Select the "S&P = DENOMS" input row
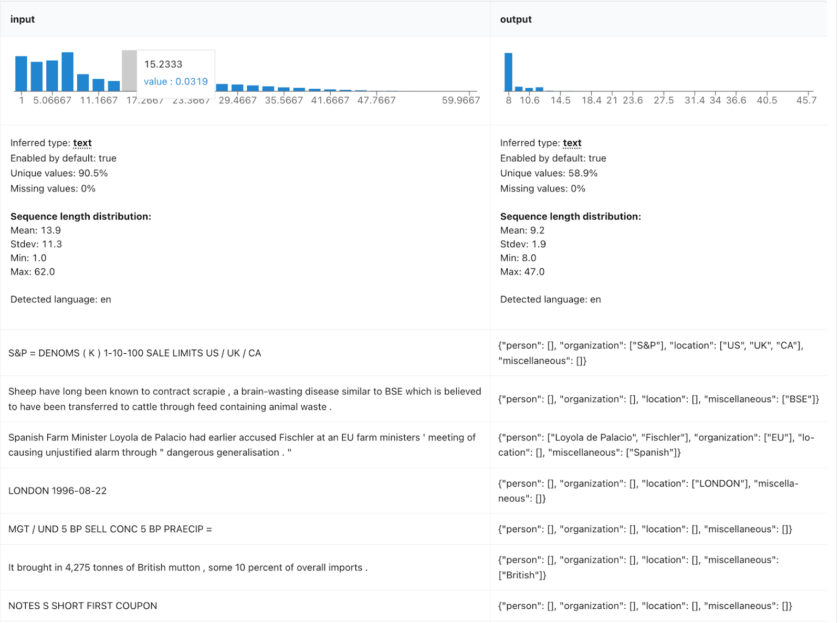Screen dimensions: 840x623 [134, 353]
